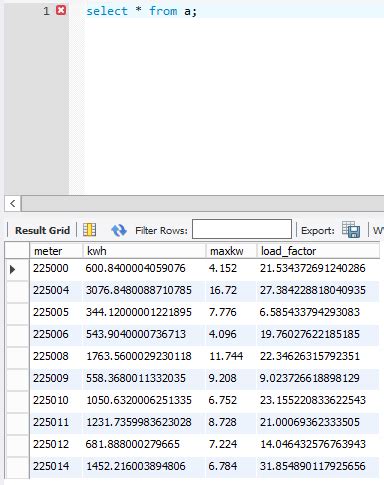The width and height of the screenshot is (384, 485).
Task: Select kwh value 600.8400004059076
Action: click(x=144, y=268)
